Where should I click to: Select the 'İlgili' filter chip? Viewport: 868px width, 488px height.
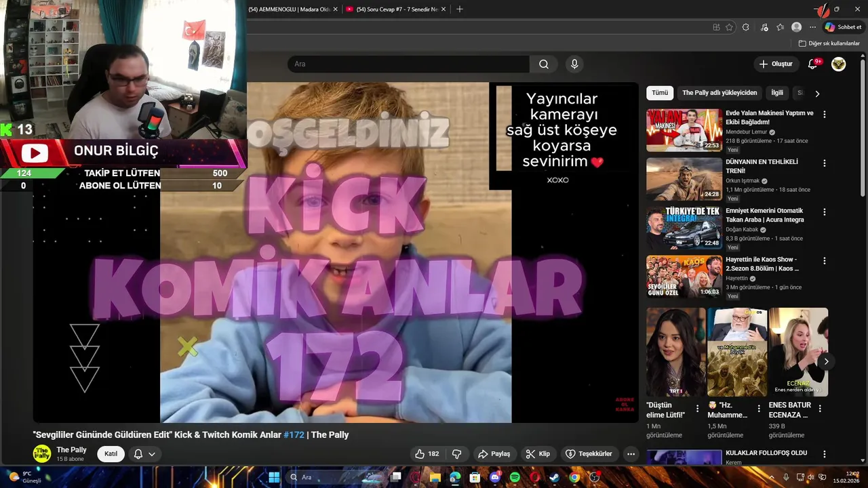coord(777,93)
